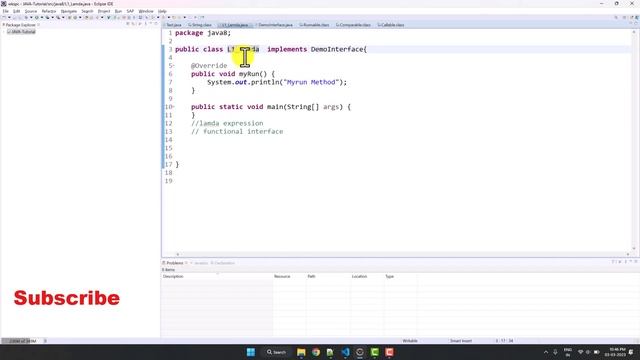The height and width of the screenshot is (360, 640).
Task: Sort Problems by Location column
Action: click(367, 276)
